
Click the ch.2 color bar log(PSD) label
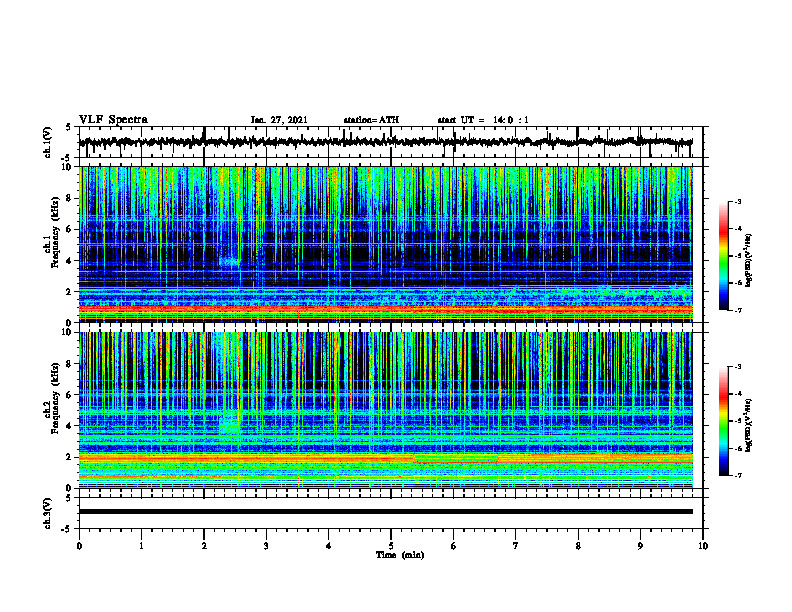(750, 425)
